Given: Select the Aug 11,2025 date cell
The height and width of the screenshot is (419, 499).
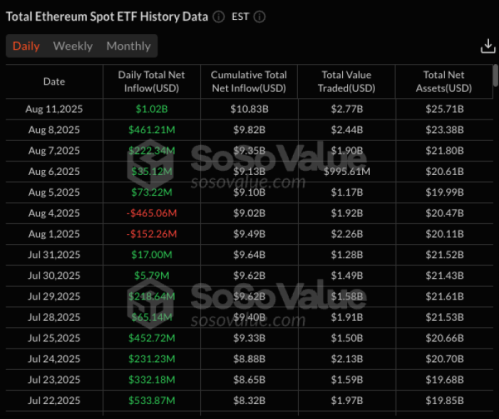Looking at the screenshot, I should click(x=54, y=109).
